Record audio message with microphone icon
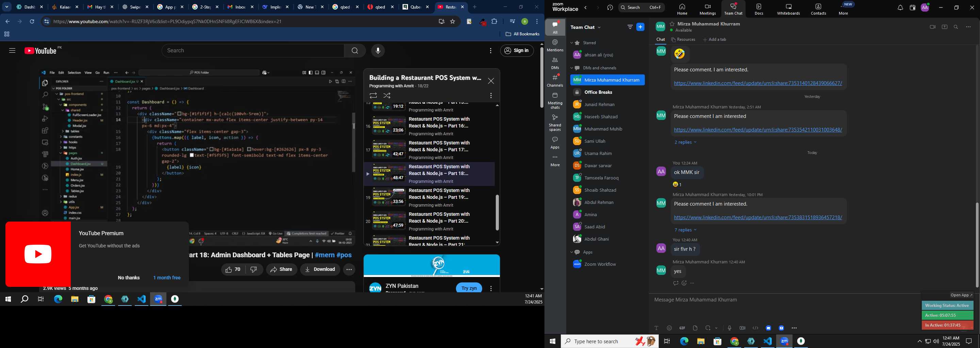The height and width of the screenshot is (348, 980). (x=729, y=328)
